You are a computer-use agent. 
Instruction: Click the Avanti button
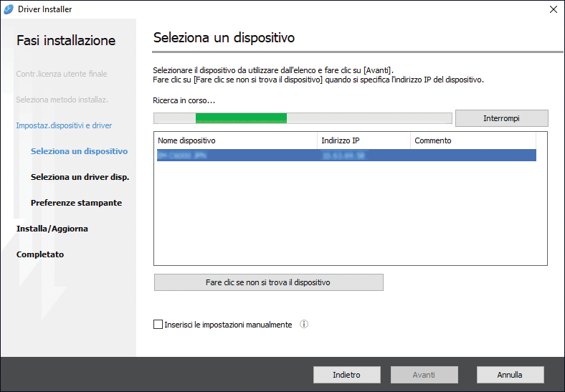point(424,375)
